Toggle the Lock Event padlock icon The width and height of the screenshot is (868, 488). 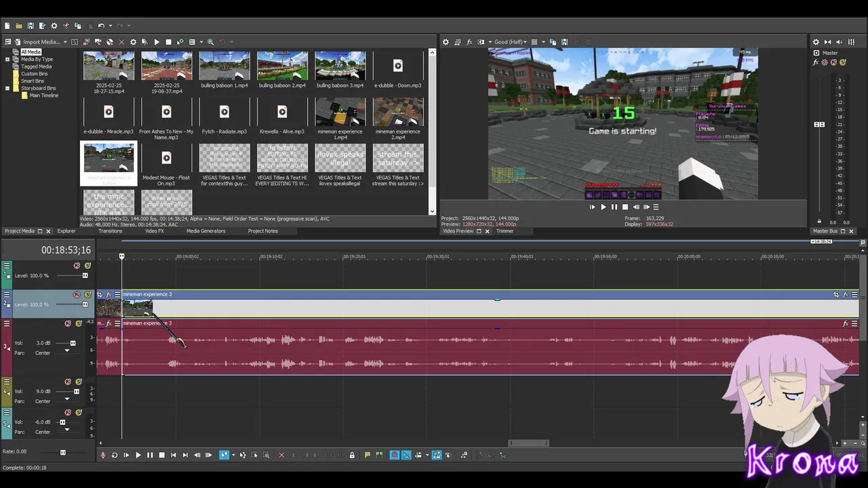tap(352, 455)
